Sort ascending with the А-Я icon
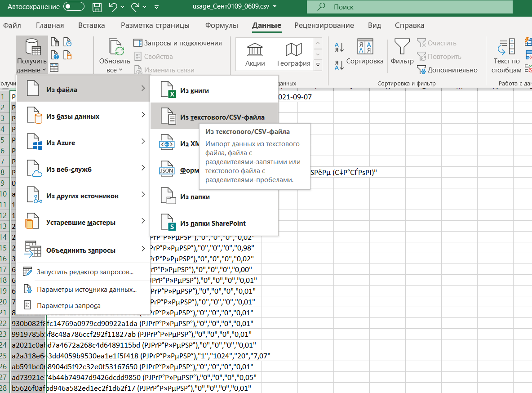This screenshot has height=393, width=532. click(339, 47)
